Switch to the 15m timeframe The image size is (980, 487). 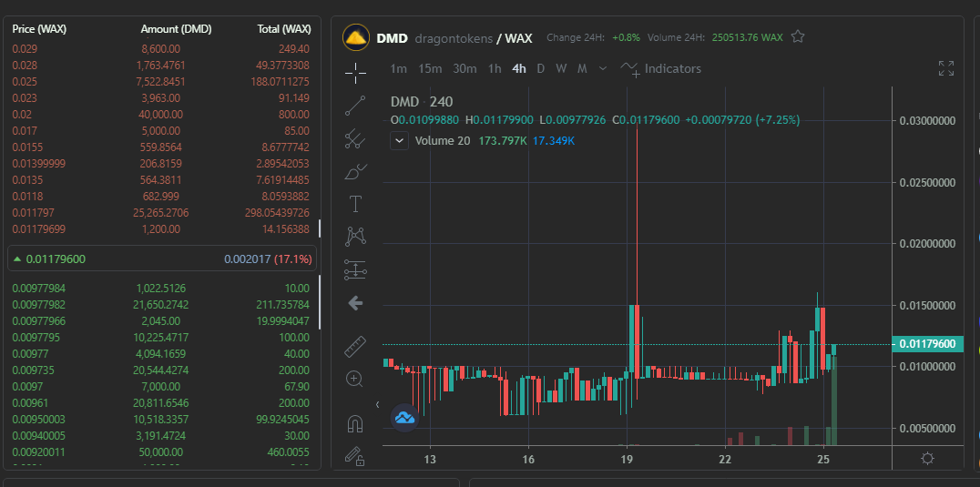(x=430, y=68)
